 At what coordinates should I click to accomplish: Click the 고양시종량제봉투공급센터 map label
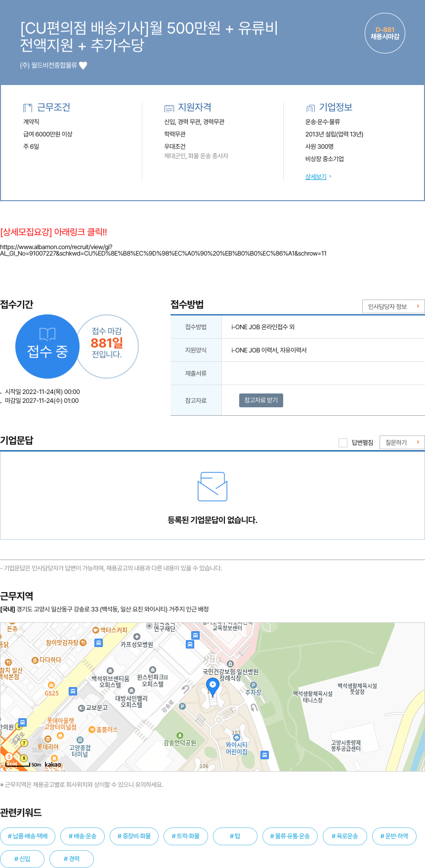[346, 746]
